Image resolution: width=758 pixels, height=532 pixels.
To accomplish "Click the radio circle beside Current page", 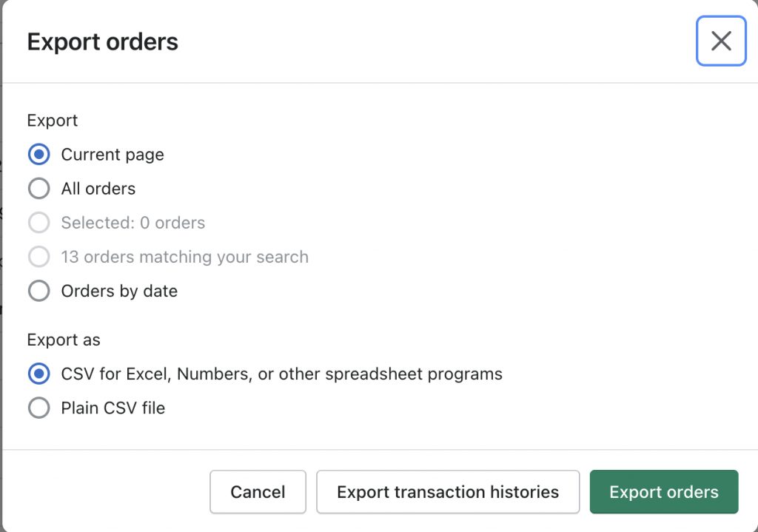I will [x=38, y=155].
